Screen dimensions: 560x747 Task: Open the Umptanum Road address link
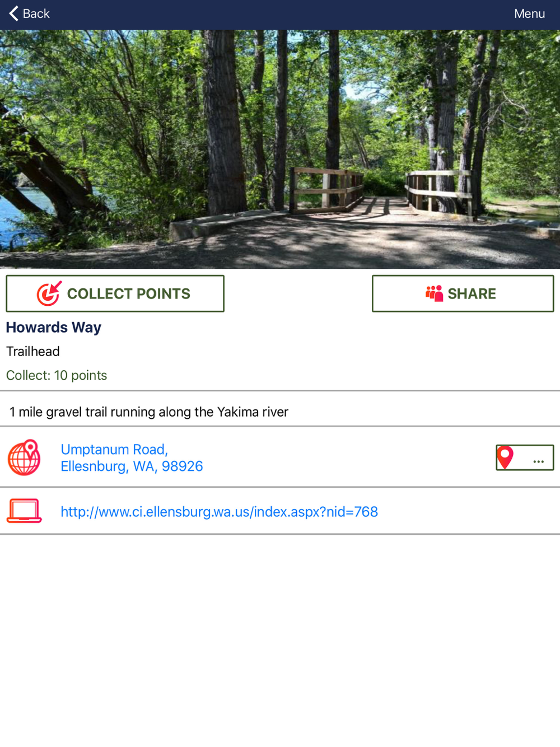pos(114,449)
